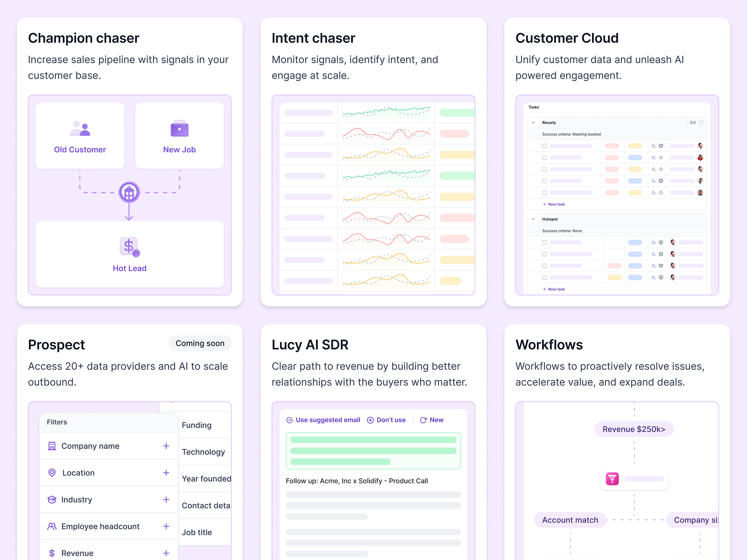The width and height of the screenshot is (747, 560).
Task: Expand the Company name filter
Action: click(x=166, y=446)
